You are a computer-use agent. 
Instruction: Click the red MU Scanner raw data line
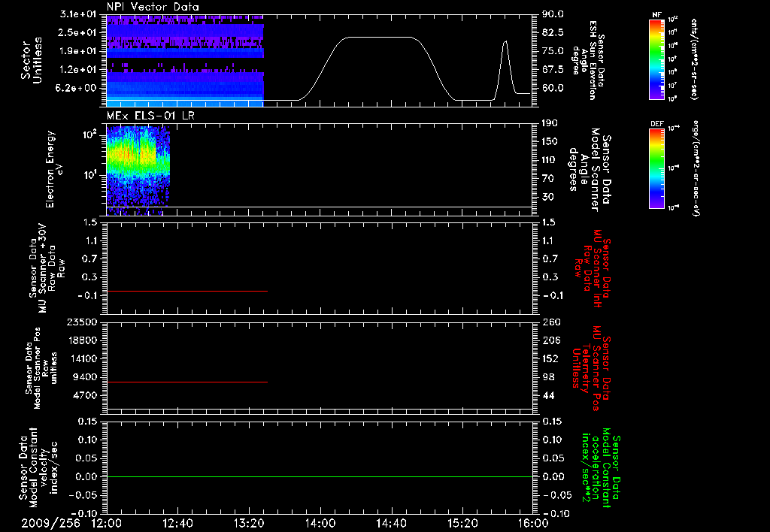(x=187, y=291)
